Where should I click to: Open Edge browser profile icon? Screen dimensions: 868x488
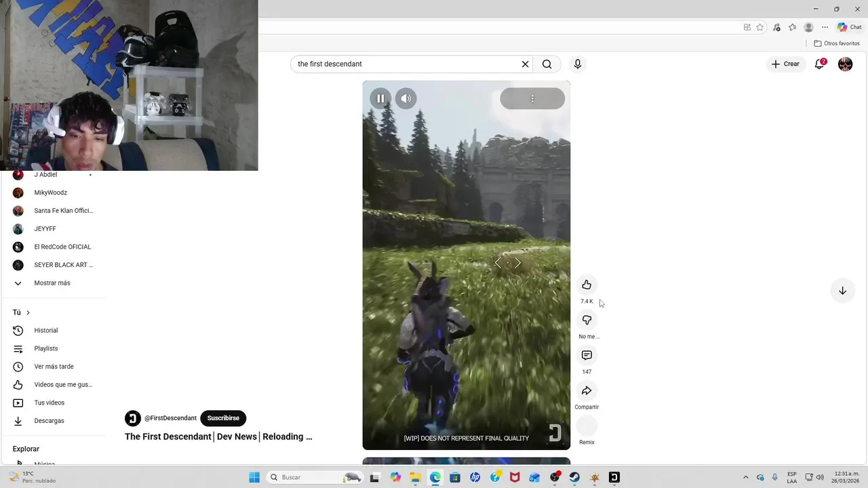808,27
